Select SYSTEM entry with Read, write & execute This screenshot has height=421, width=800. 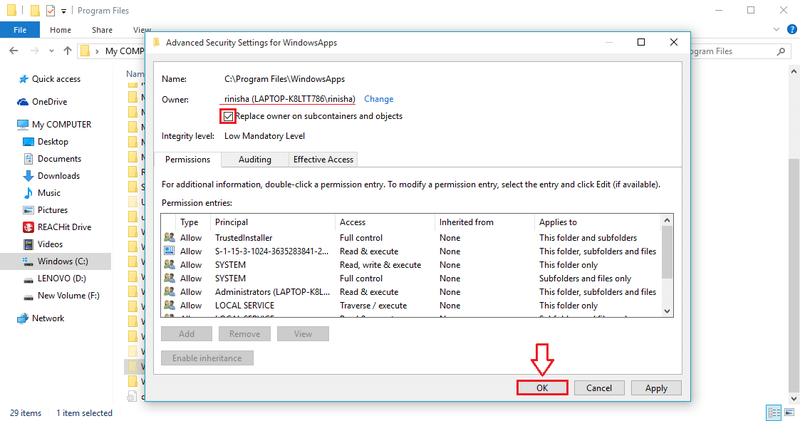pyautogui.click(x=411, y=265)
